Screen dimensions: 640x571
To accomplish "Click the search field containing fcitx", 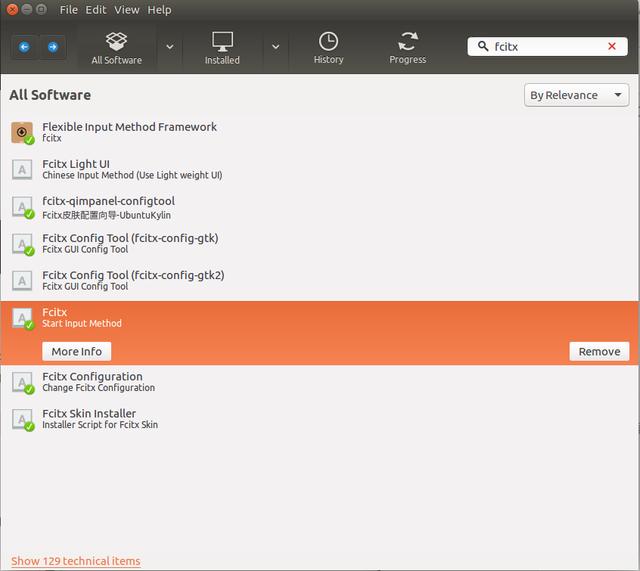I will tap(547, 47).
